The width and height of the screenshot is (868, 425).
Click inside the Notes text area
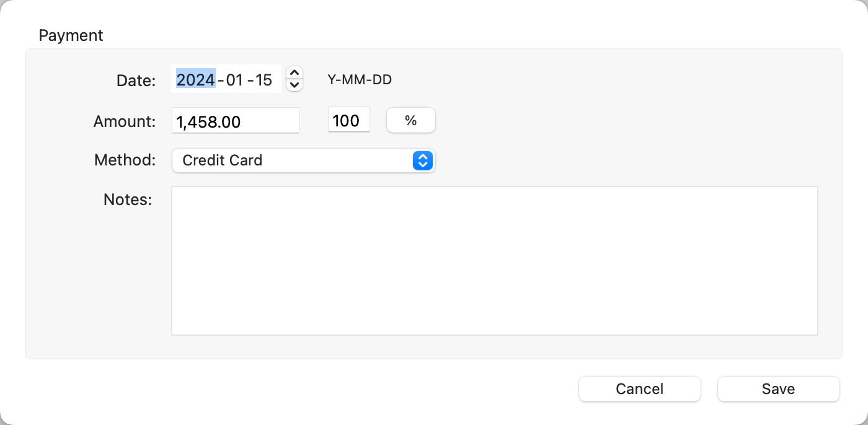(494, 261)
